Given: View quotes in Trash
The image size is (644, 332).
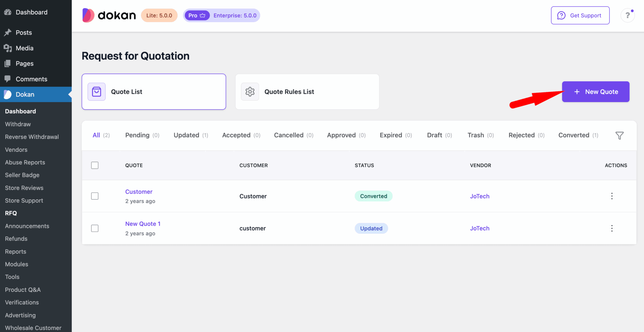Looking at the screenshot, I should tap(481, 135).
